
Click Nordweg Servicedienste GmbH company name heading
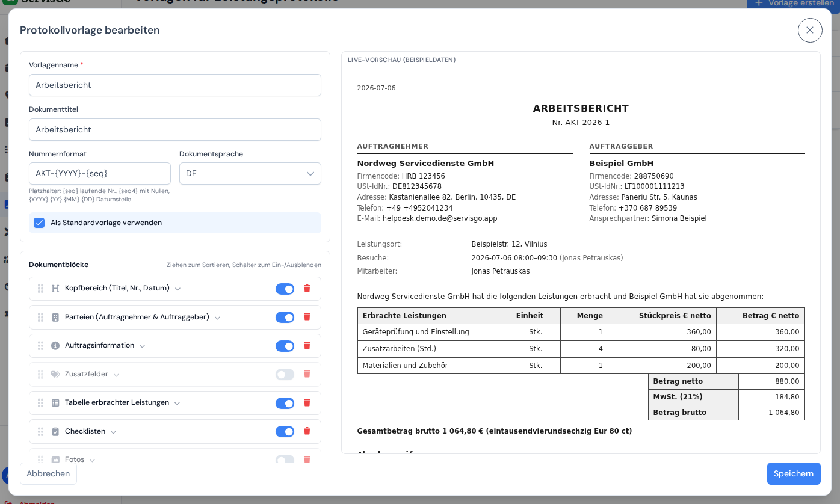click(x=425, y=163)
